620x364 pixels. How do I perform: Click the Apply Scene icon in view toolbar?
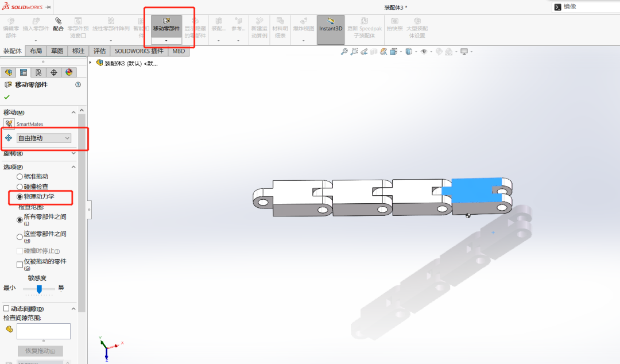[449, 52]
